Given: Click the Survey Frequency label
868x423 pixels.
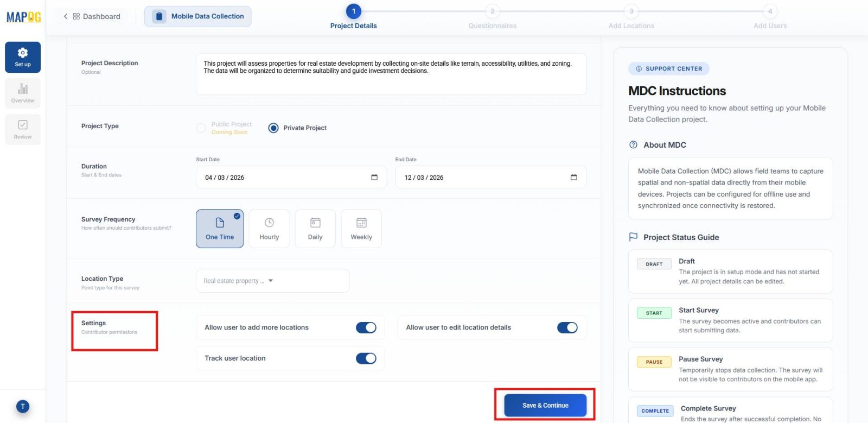Looking at the screenshot, I should 108,219.
